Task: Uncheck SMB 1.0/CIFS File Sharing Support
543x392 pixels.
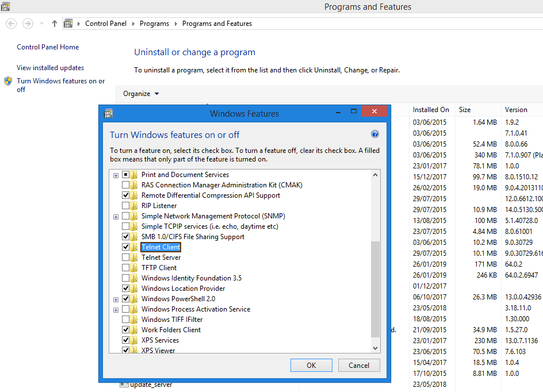Action: pyautogui.click(x=126, y=237)
